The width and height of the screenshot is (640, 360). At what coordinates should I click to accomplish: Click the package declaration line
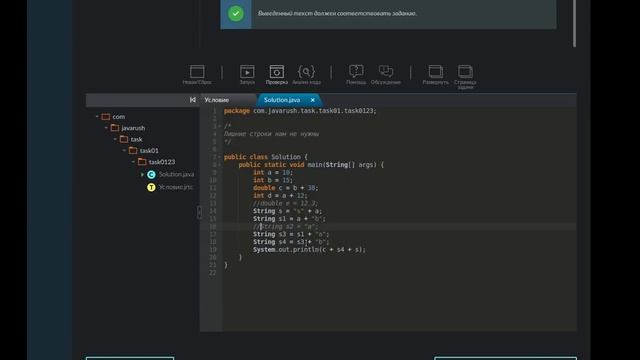(x=300, y=111)
